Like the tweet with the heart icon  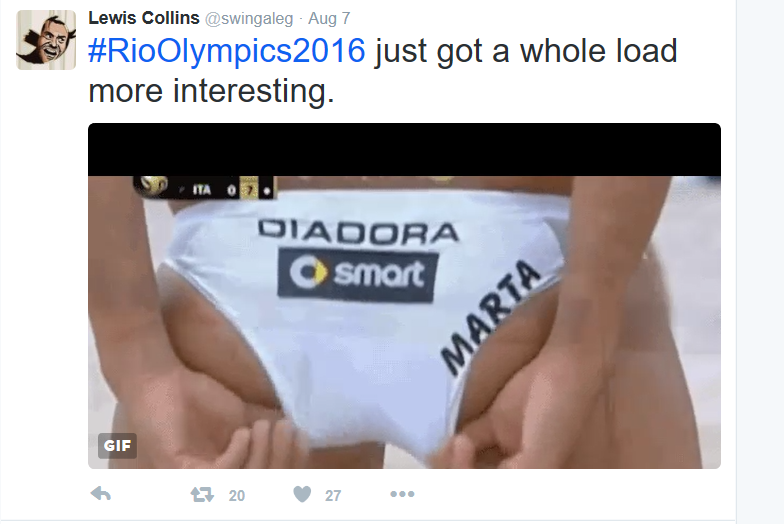click(302, 494)
